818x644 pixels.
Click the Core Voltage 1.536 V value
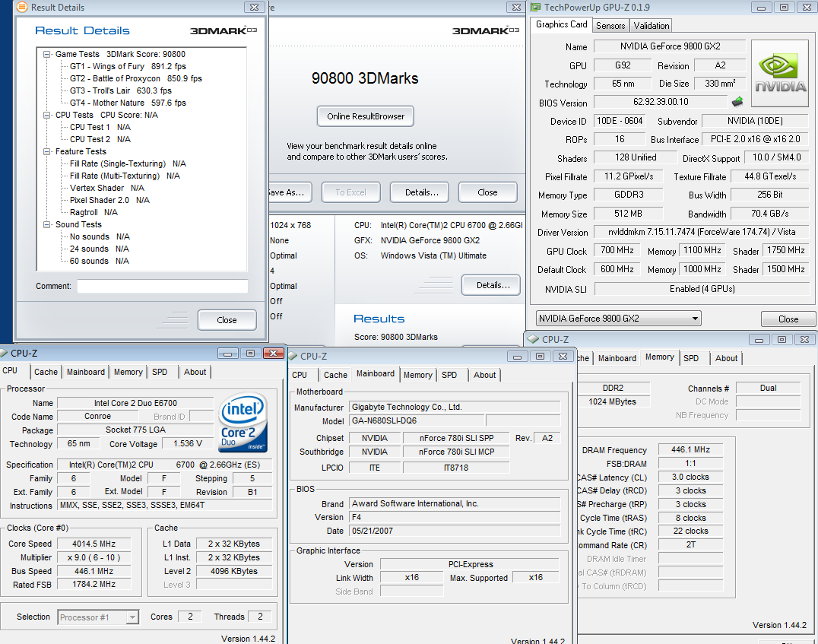[x=188, y=443]
